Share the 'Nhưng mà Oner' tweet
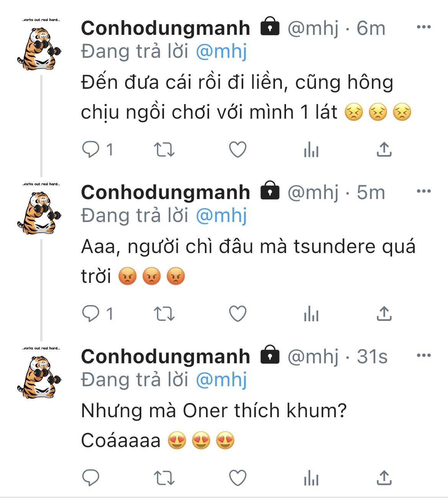Viewport: 448px width, 498px height. pyautogui.click(x=384, y=478)
